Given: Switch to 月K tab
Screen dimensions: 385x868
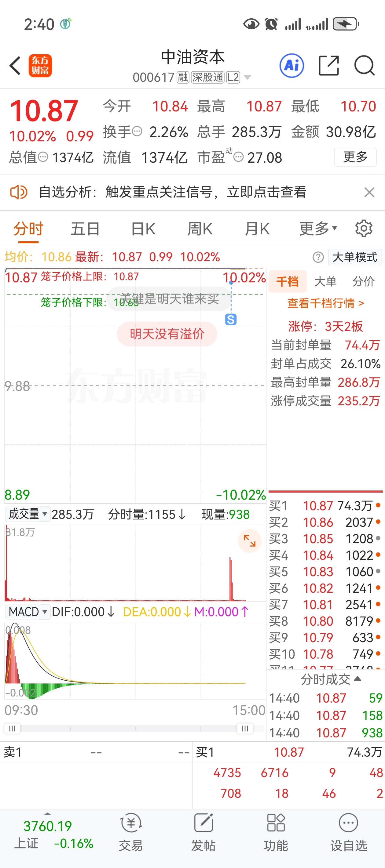Looking at the screenshot, I should coord(257,229).
